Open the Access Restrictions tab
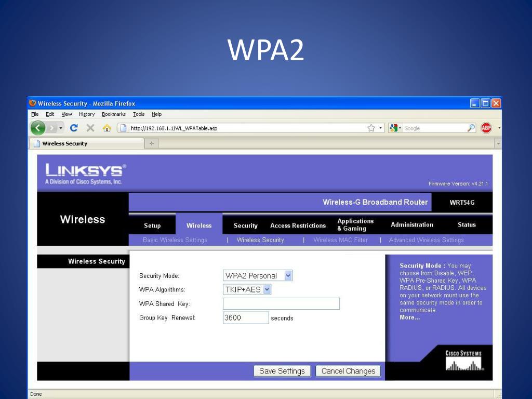 [298, 225]
